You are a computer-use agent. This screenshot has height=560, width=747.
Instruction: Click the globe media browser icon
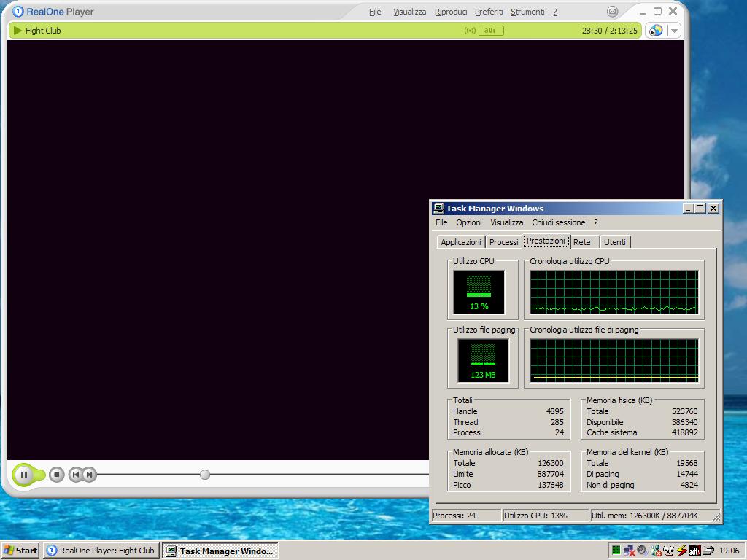pyautogui.click(x=656, y=31)
